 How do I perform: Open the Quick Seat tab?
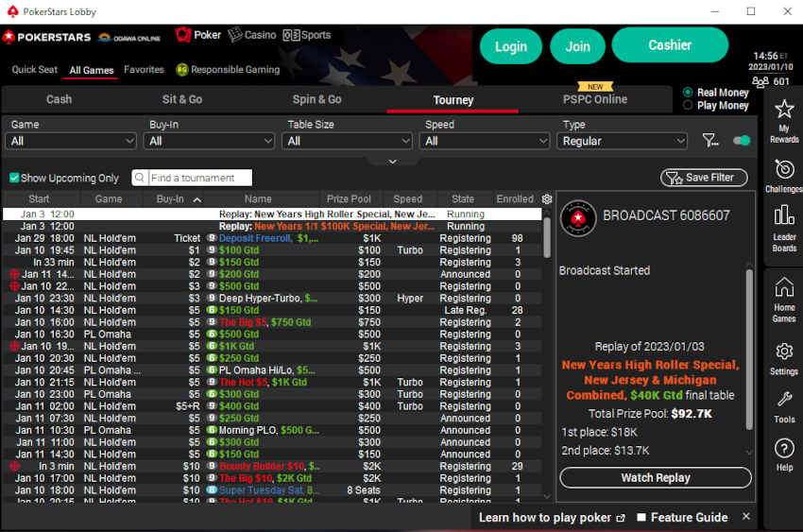[34, 70]
